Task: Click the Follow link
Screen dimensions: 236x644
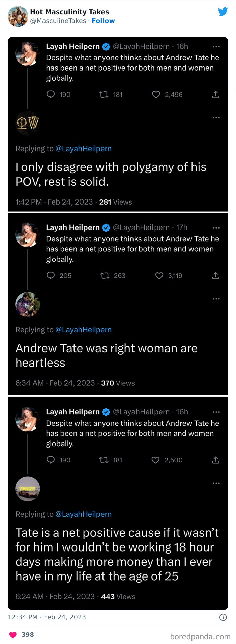Action: click(x=104, y=21)
